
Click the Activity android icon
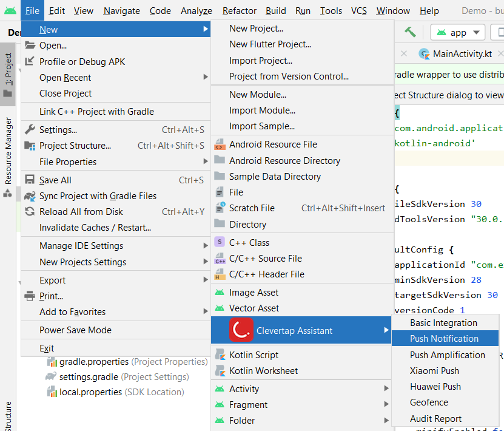coord(220,389)
